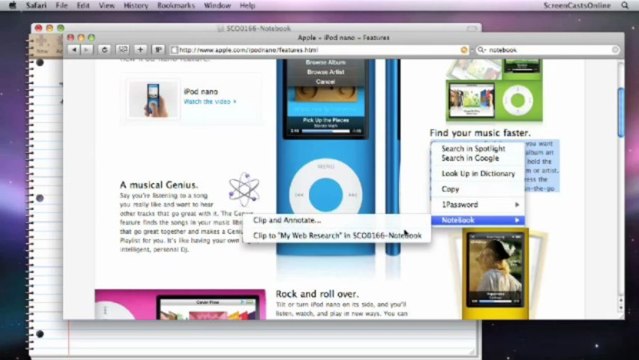Click the Genius atom icon

tap(244, 189)
